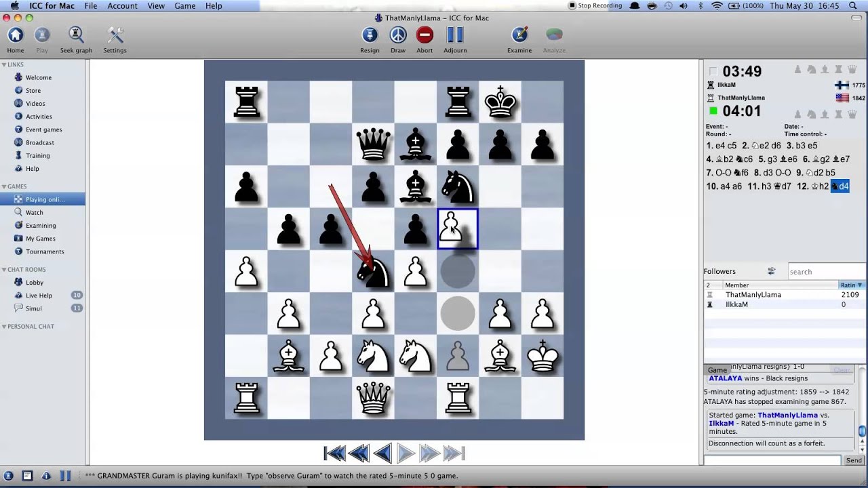Collapse the PERSONAL CHAT section
The height and width of the screenshot is (488, 868).
[x=4, y=326]
